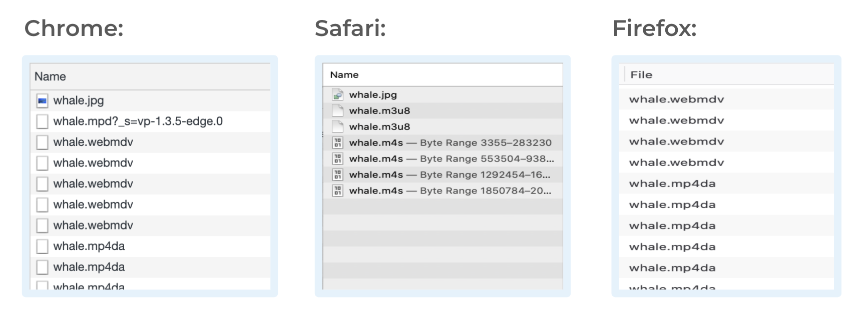The width and height of the screenshot is (868, 326).
Task: Select whale.m4s Byte Range 3355–283230 row text
Action: point(451,143)
